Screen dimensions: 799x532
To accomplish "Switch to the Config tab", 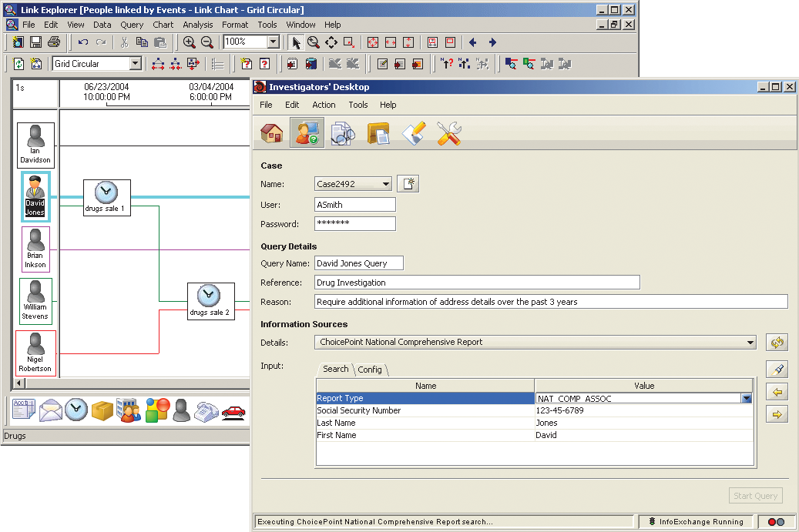I will point(370,370).
